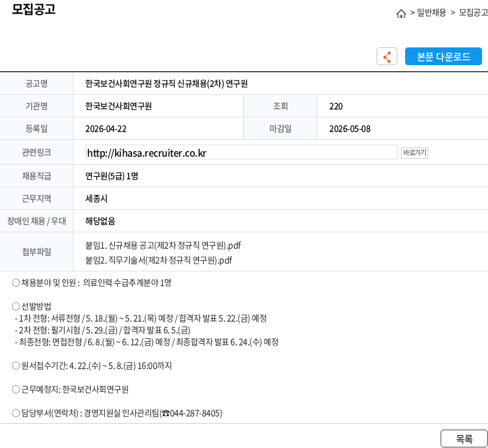This screenshot has height=448, width=488.
Task: Open 일반채용 breadcrumb link
Action: (x=431, y=12)
